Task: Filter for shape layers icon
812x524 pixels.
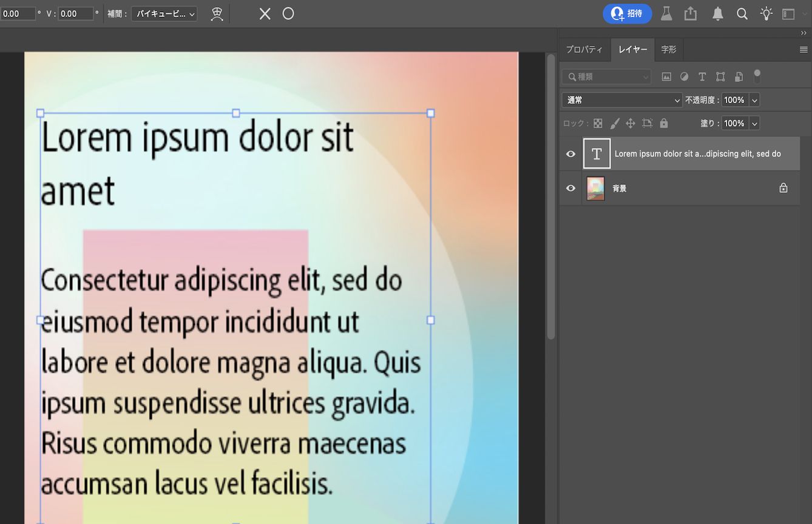Action: coord(720,76)
